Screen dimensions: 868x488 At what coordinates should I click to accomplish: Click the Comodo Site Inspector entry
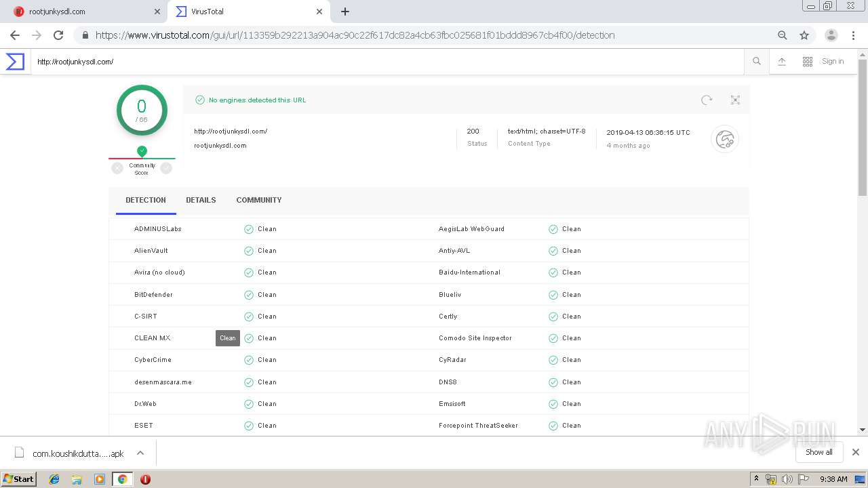[475, 338]
